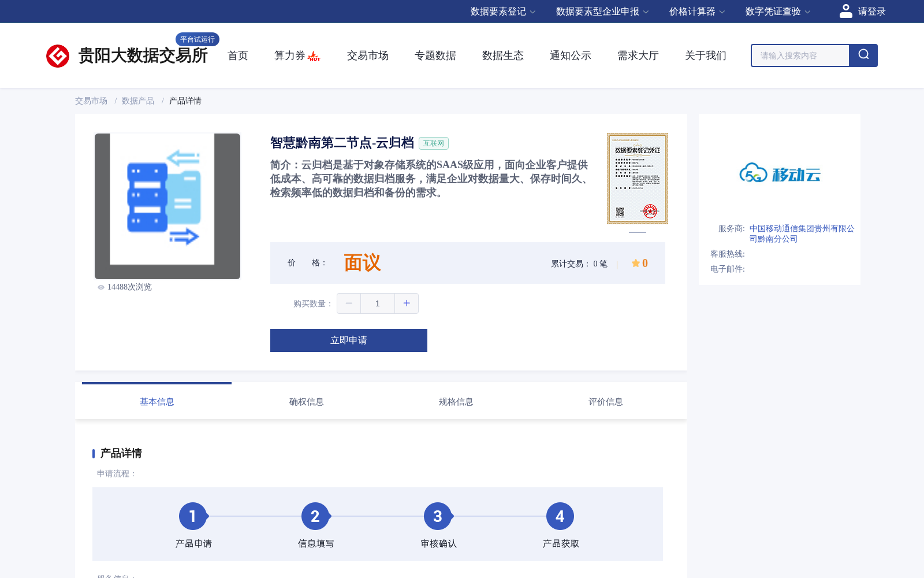Switch to the 规格信息 tab
Screen dimensions: 924x578
pyautogui.click(x=456, y=402)
